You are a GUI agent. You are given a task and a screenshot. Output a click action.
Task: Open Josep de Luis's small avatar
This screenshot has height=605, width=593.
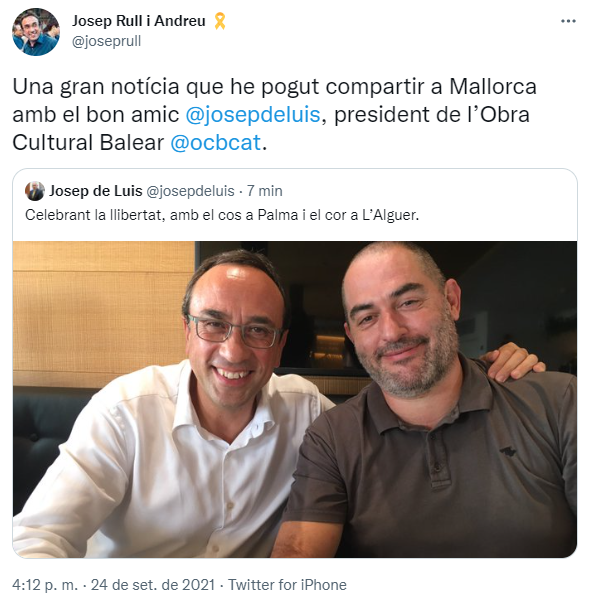click(35, 191)
